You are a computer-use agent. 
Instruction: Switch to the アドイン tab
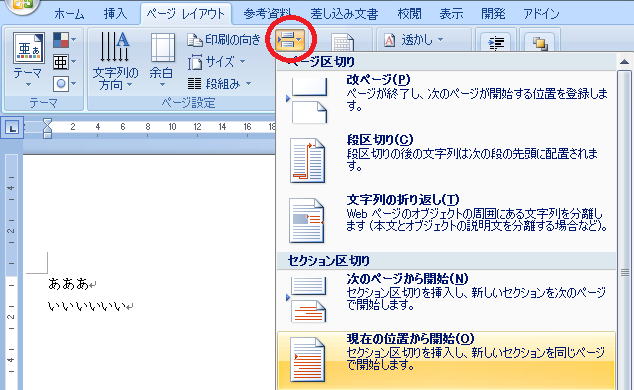click(x=541, y=14)
